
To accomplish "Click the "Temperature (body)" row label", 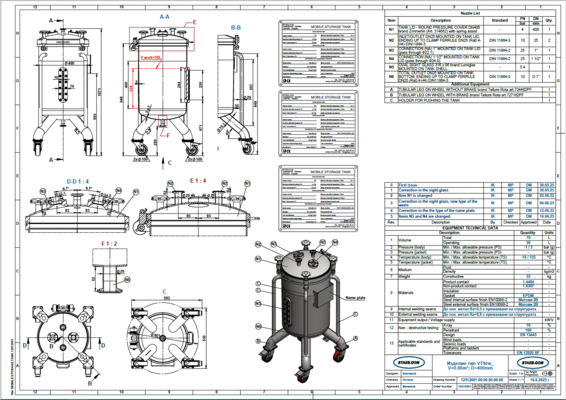I will click(x=415, y=257).
